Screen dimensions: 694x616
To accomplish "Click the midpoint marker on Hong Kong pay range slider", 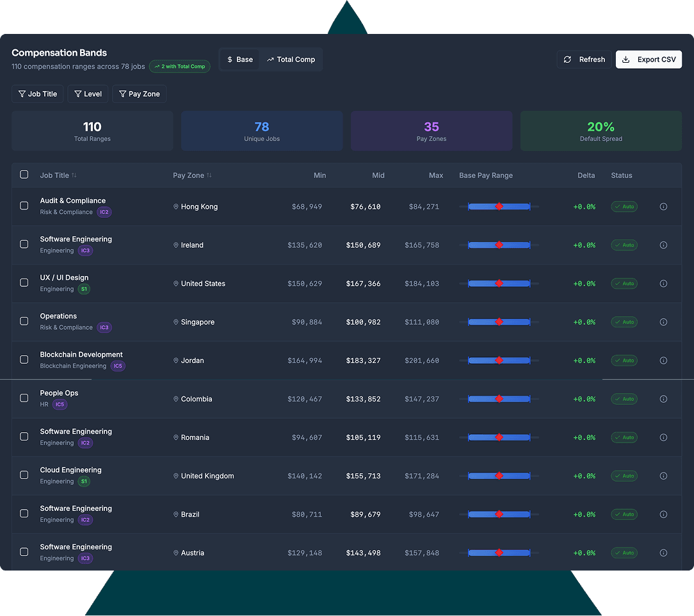I will (499, 206).
